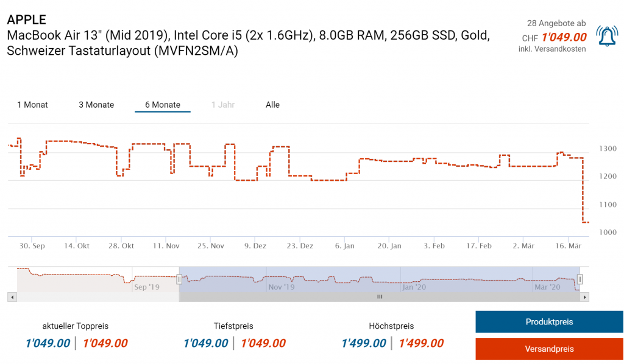Image resolution: width=624 pixels, height=364 pixels.
Task: Select the 6 Monate range tab
Action: coord(162,105)
